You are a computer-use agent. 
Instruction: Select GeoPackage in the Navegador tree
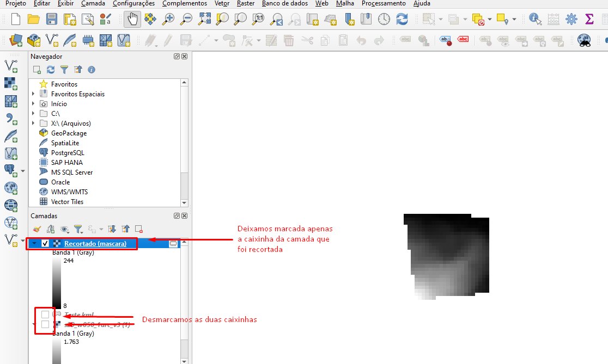click(x=69, y=133)
